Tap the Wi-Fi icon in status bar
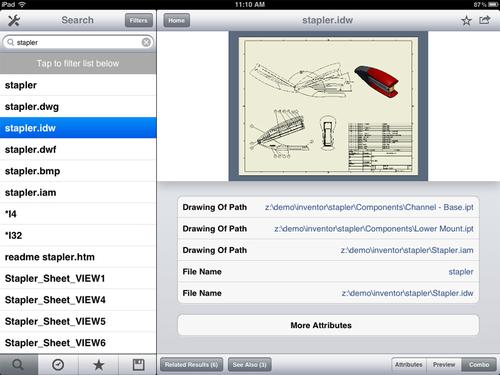The width and height of the screenshot is (500, 375). coord(22,4)
